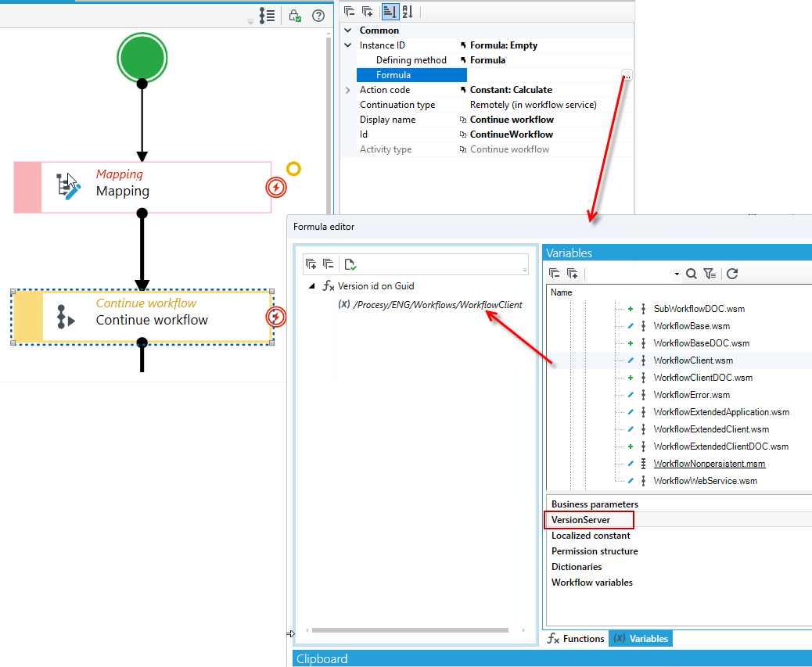Switch to the Functions tab
The image size is (812, 667).
point(576,639)
